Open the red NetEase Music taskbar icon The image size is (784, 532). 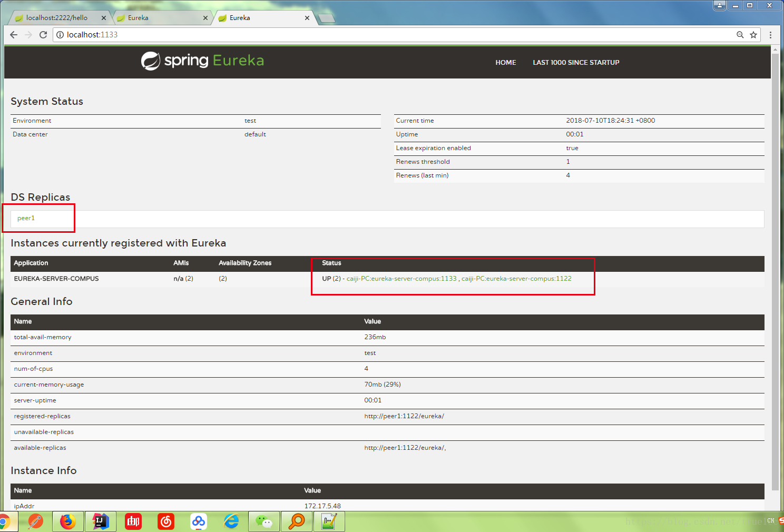pos(166,521)
